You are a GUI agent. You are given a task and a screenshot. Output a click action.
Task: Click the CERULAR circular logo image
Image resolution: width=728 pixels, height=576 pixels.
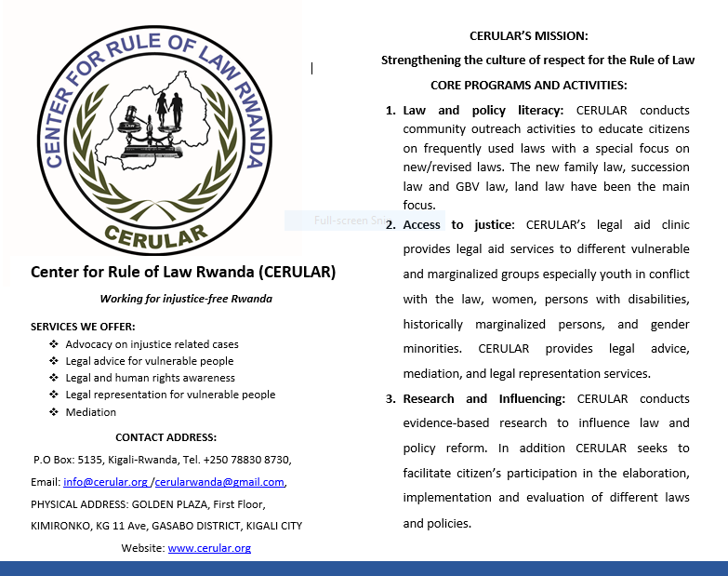coord(154,140)
